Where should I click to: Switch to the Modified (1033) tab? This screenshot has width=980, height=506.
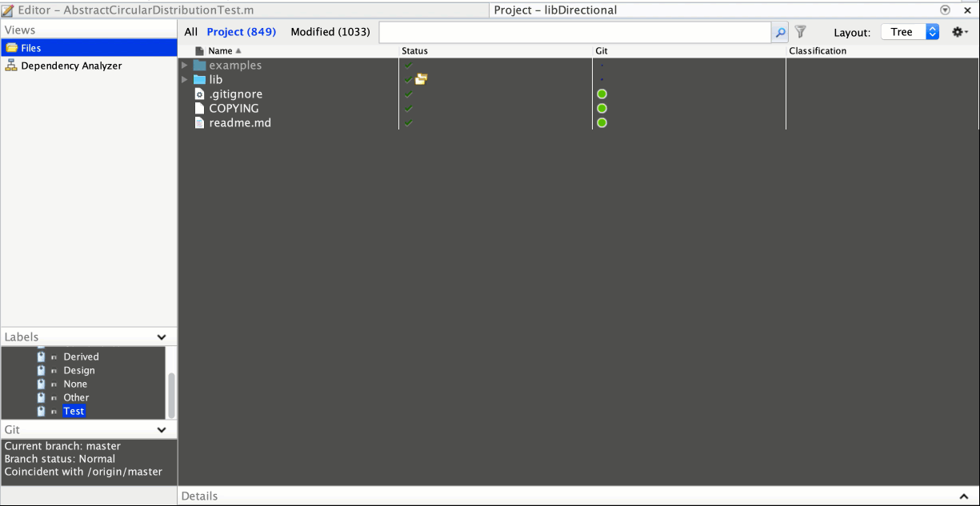click(330, 32)
